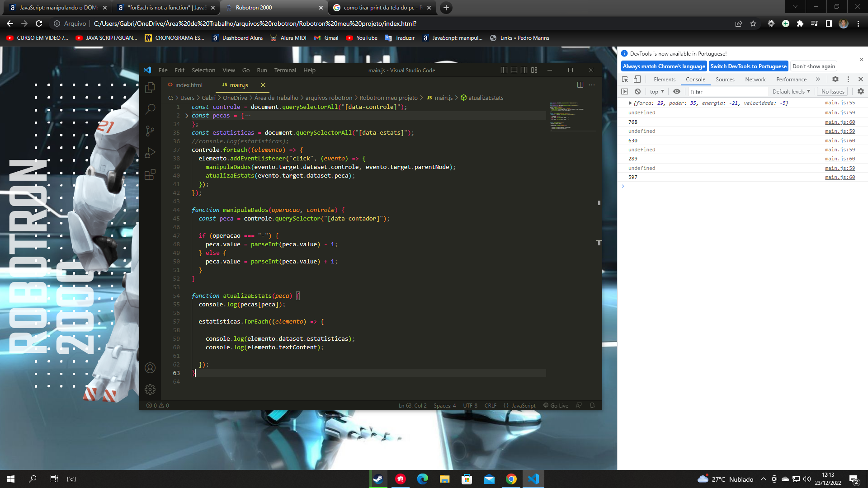
Task: Open top JavaScript context dropdown
Action: point(657,91)
